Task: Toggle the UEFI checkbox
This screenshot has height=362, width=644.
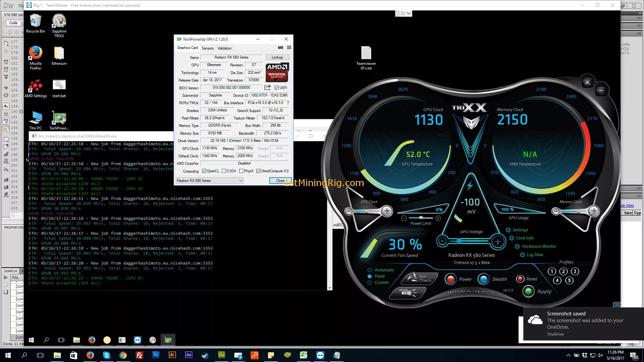Action: 277,88
